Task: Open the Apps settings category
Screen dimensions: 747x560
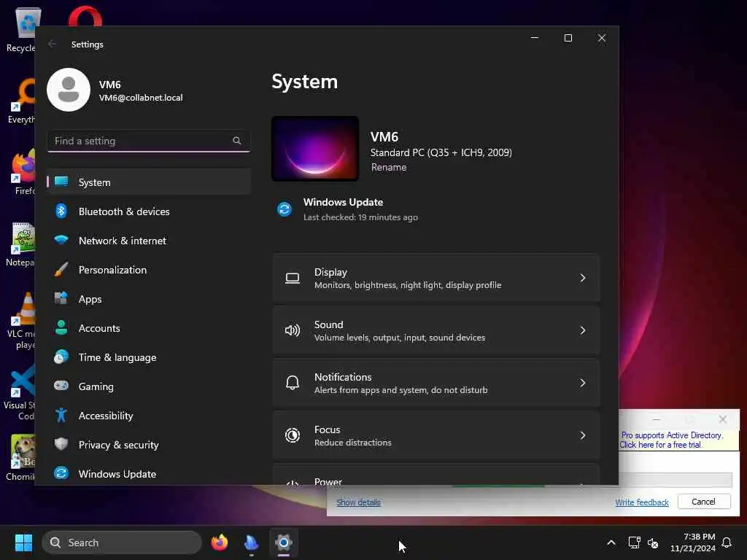Action: pyautogui.click(x=149, y=299)
